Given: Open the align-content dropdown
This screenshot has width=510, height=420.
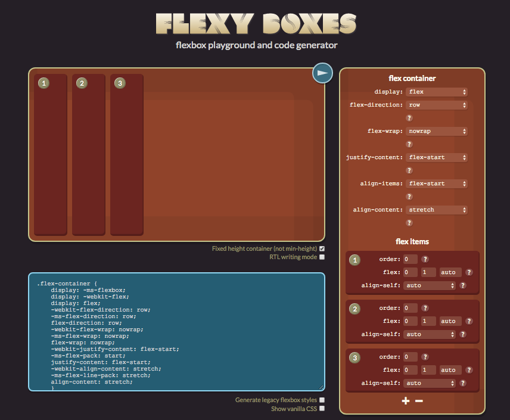Looking at the screenshot, I should [x=437, y=210].
